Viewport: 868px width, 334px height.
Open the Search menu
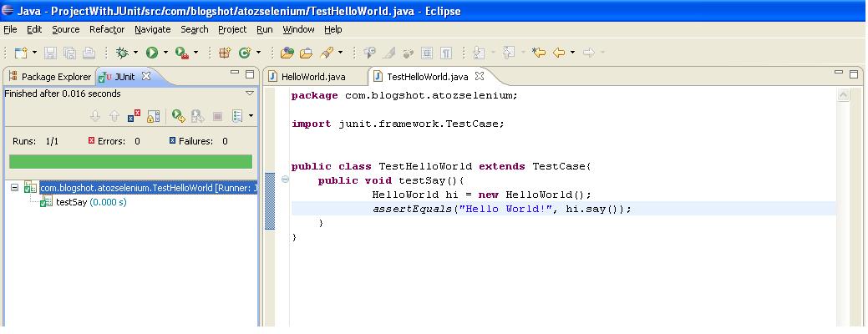195,29
